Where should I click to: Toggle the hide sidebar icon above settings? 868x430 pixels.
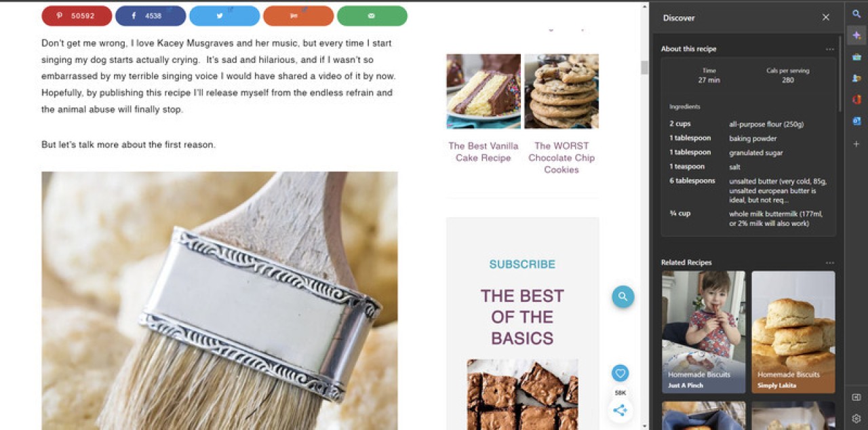pos(856,397)
